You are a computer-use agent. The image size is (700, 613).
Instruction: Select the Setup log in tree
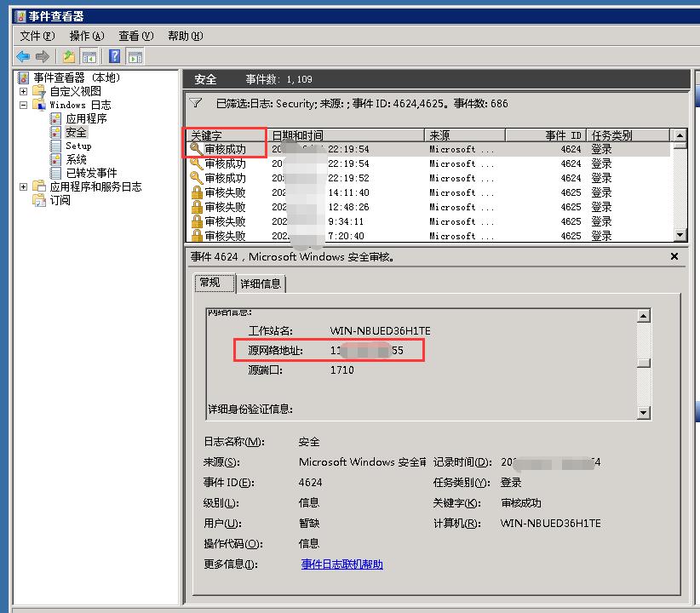tap(78, 146)
